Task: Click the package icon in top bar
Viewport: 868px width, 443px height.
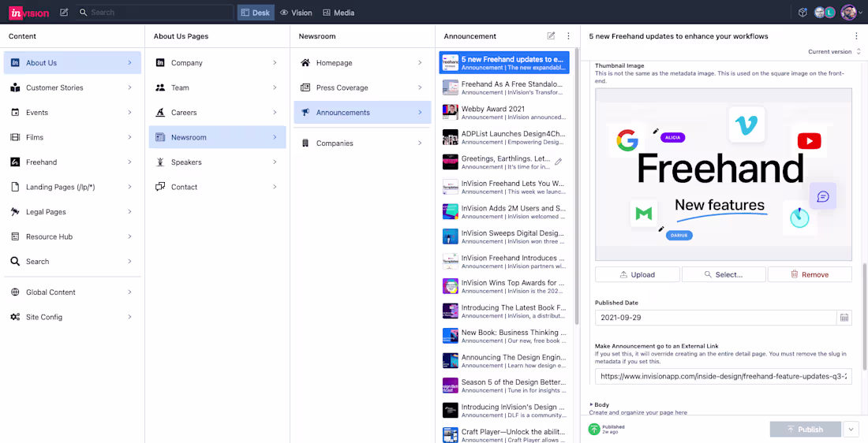Action: coord(803,12)
